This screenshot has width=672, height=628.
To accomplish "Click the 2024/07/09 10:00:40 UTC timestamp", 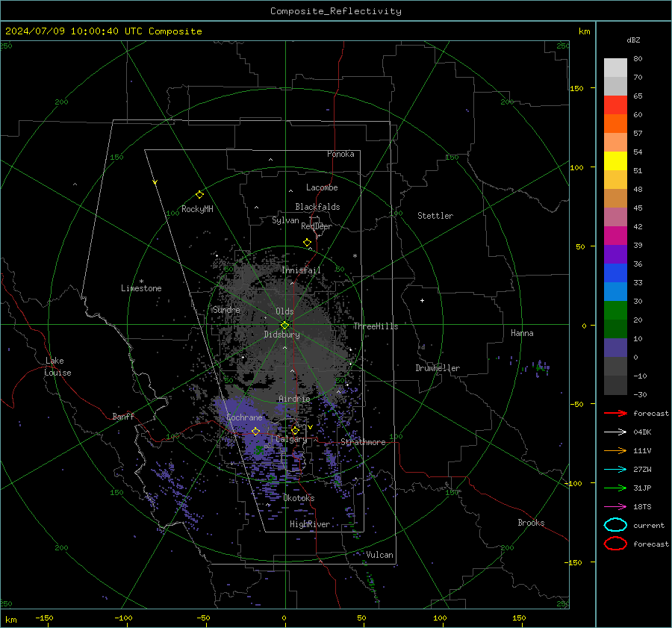I will point(65,31).
